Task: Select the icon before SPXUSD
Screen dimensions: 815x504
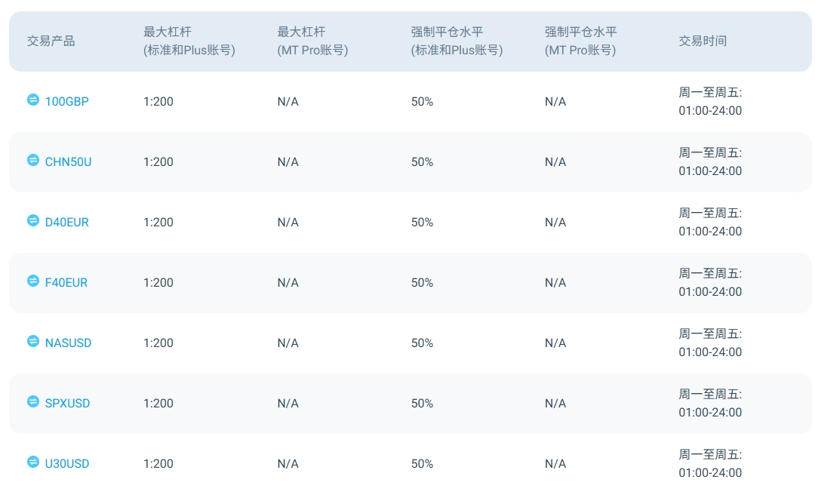Action: [x=33, y=401]
